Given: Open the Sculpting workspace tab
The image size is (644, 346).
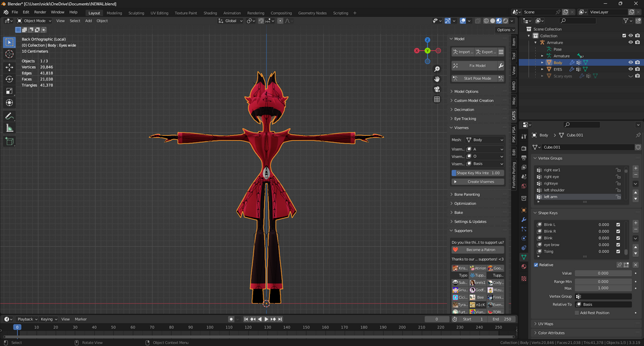Looking at the screenshot, I should [x=136, y=13].
